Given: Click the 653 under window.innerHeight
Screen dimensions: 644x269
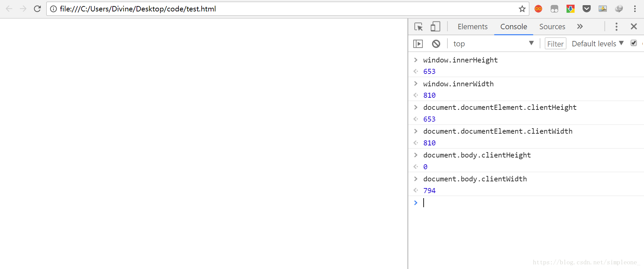Looking at the screenshot, I should tap(429, 72).
